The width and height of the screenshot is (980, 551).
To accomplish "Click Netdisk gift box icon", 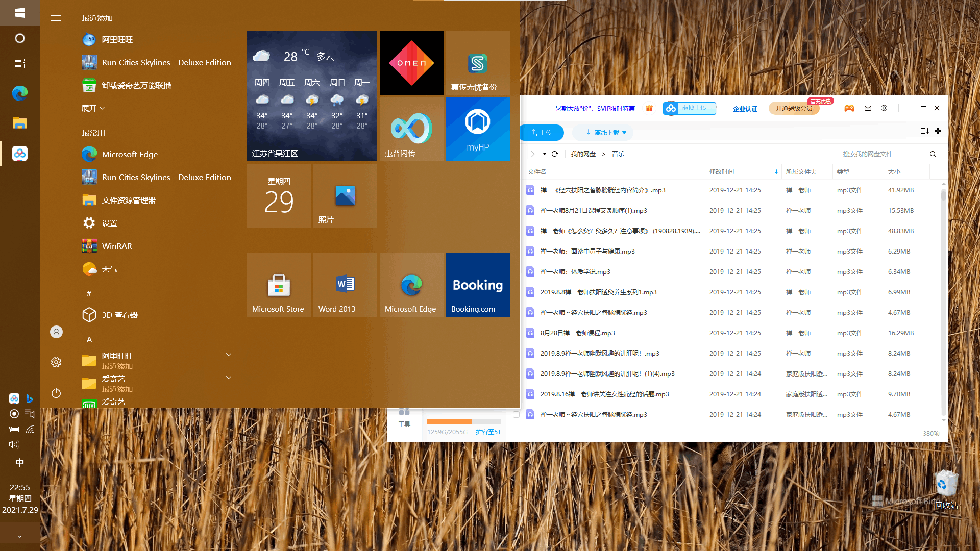I will click(x=649, y=108).
